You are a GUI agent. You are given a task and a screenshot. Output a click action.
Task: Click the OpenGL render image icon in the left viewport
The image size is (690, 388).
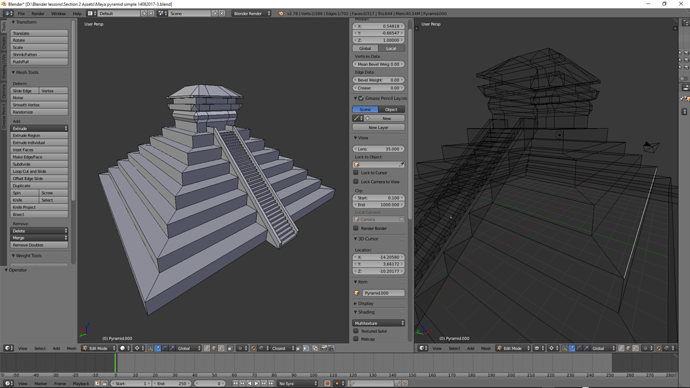(x=324, y=348)
